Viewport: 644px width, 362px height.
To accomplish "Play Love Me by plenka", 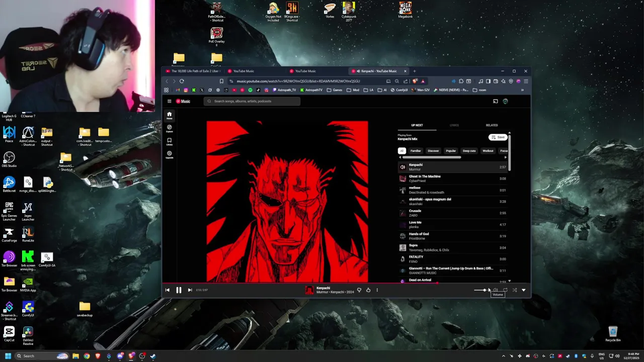I will (x=453, y=225).
